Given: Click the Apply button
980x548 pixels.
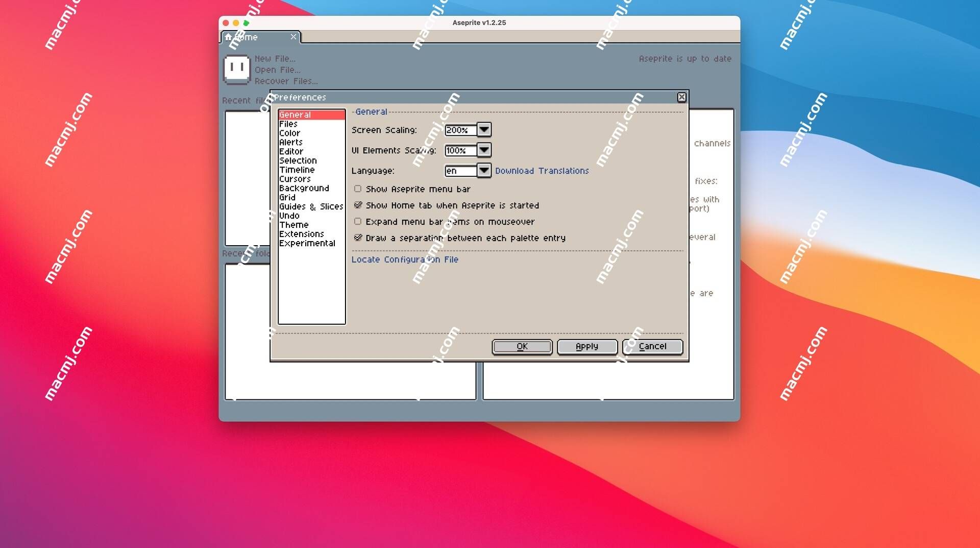Looking at the screenshot, I should 587,346.
